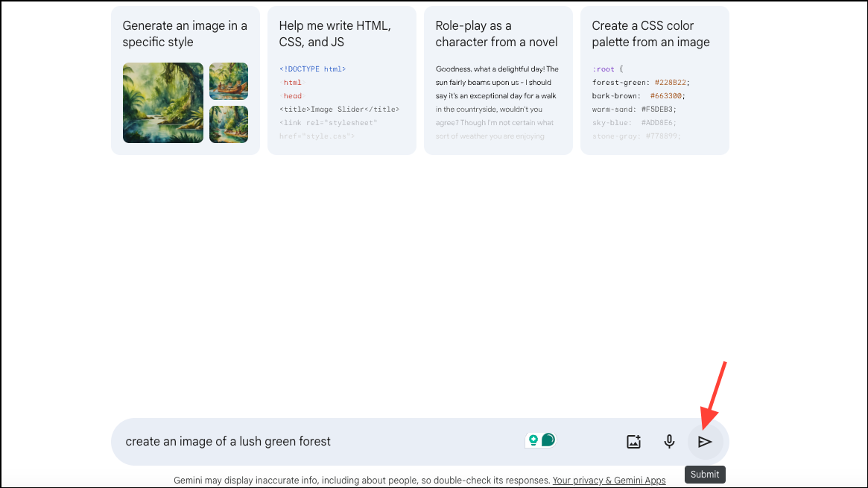Click the ':root {' CSS code line
The height and width of the screenshot is (488, 868).
607,69
